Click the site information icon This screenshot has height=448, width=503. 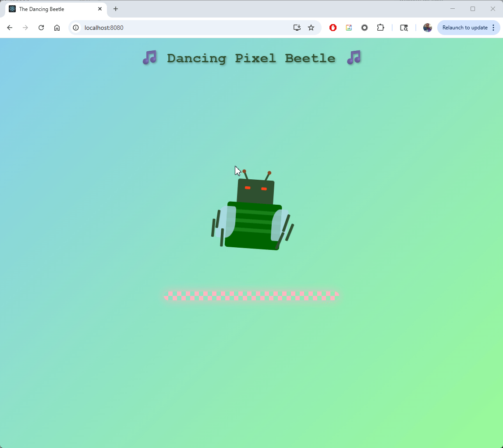pos(76,28)
